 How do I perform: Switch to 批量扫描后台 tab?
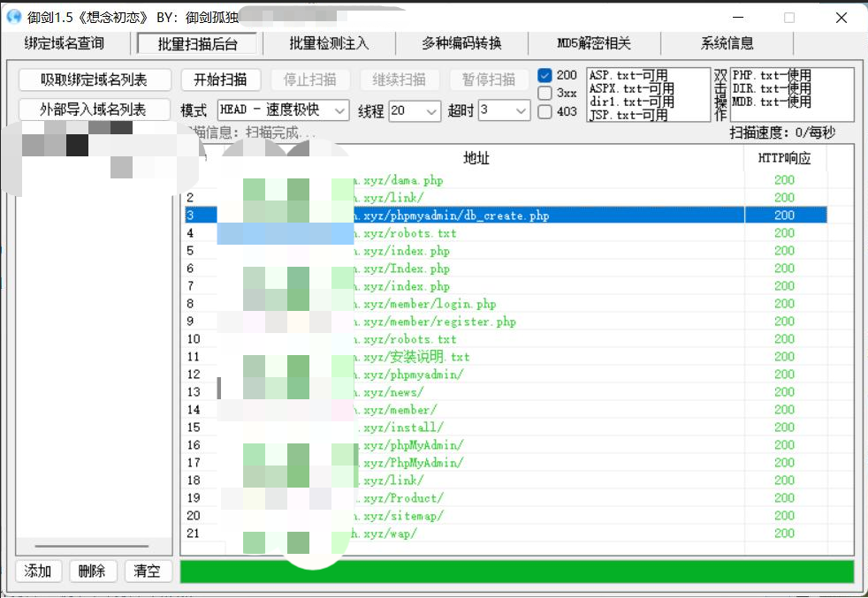tap(197, 43)
